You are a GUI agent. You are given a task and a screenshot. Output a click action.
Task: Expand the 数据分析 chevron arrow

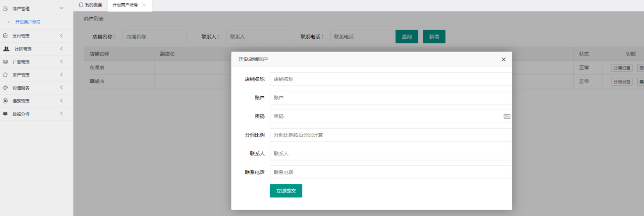(61, 114)
